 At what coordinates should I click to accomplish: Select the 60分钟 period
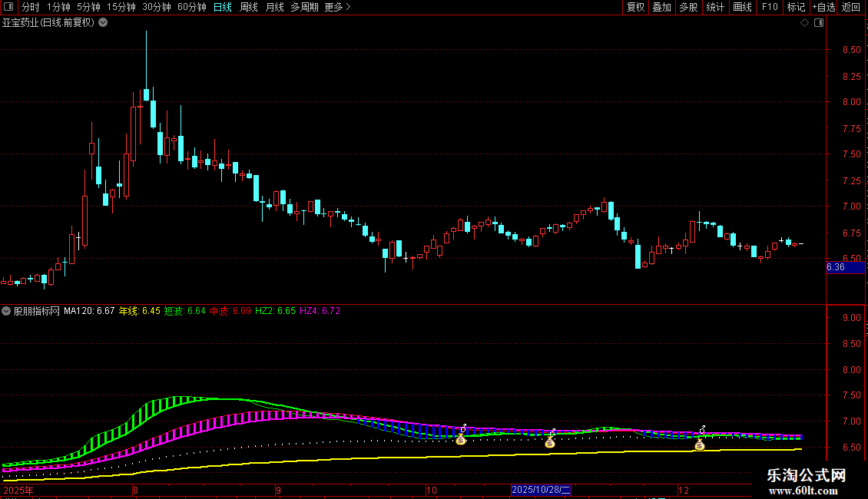pyautogui.click(x=192, y=7)
